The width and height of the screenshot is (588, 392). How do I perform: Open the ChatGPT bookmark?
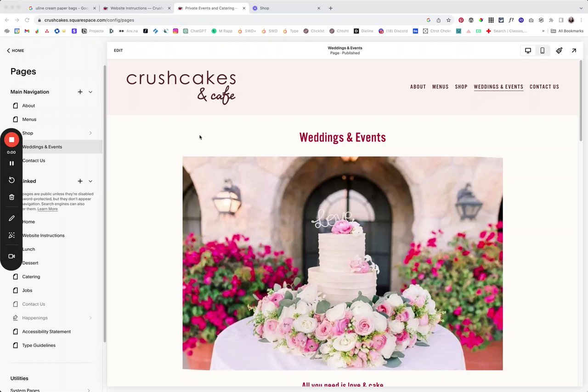point(195,31)
